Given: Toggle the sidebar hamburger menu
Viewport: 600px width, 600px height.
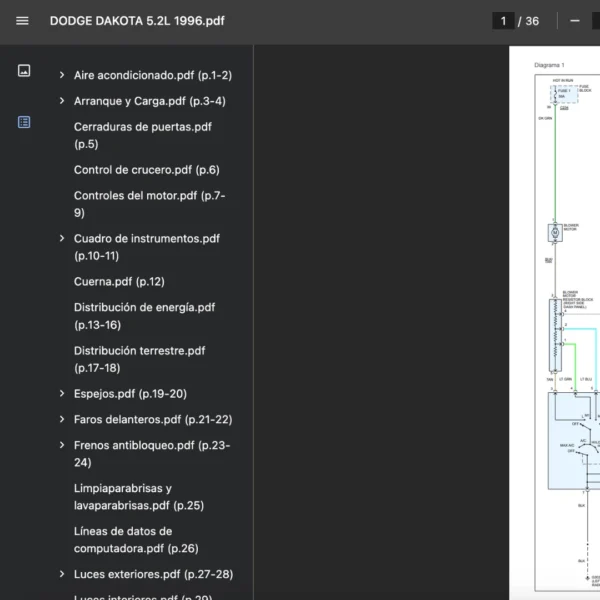Looking at the screenshot, I should [x=23, y=21].
